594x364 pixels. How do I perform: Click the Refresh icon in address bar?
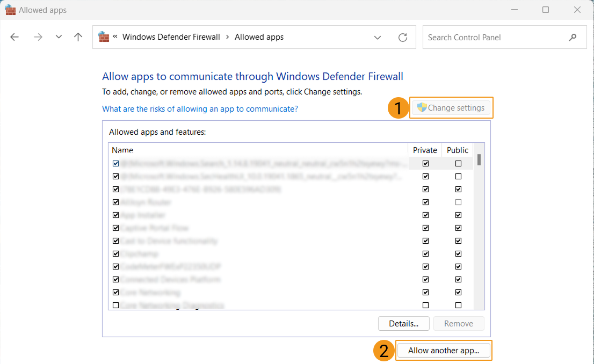[x=402, y=38]
